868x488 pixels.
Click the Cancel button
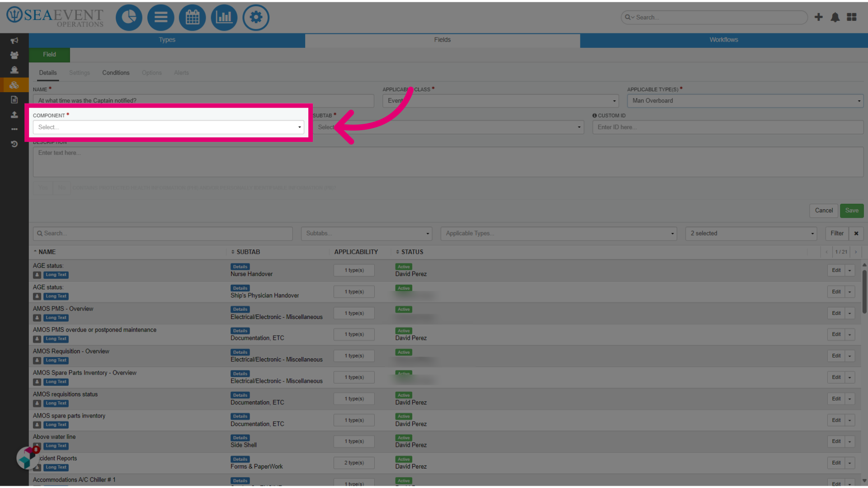[x=824, y=211]
